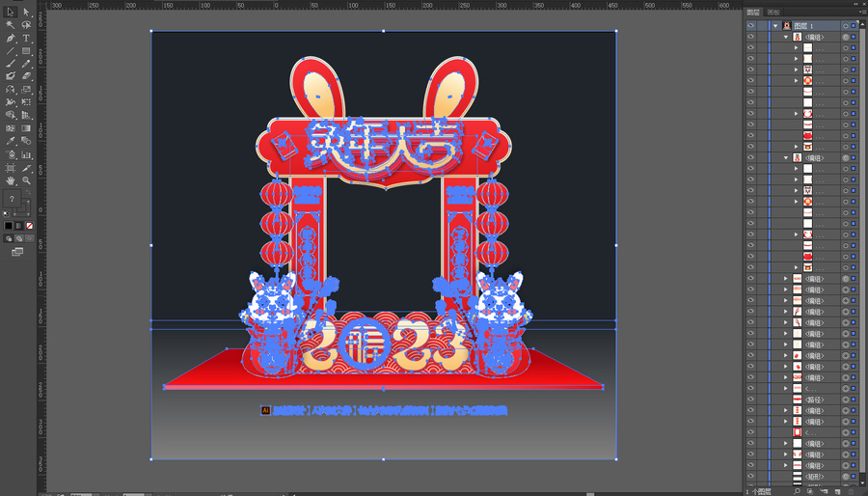Select the Width tool
Screen dimensions: 868x496
11,102
